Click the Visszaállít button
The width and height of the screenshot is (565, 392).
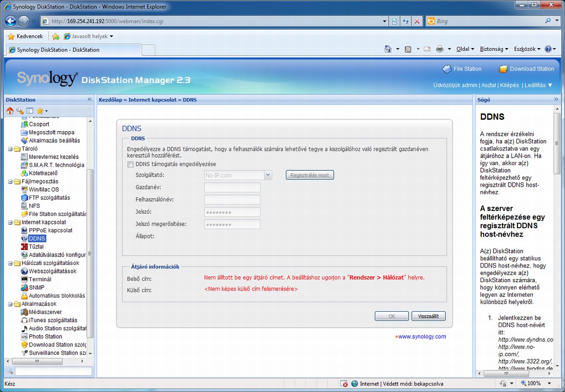pyautogui.click(x=428, y=316)
